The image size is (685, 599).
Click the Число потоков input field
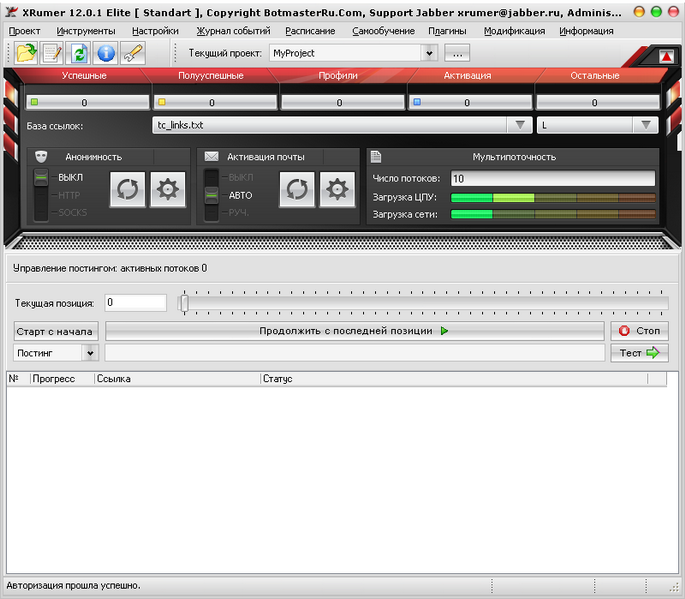[553, 178]
